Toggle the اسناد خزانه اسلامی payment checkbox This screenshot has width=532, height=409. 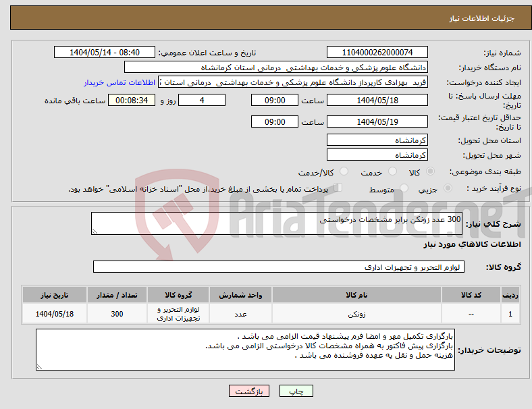tap(338, 188)
